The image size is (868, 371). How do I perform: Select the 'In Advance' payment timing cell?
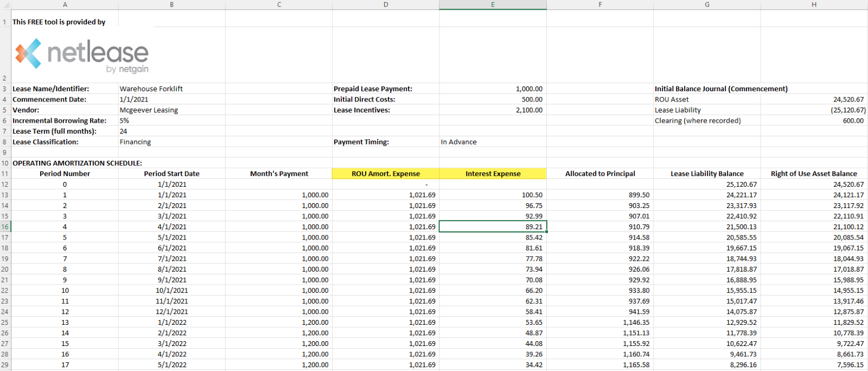click(493, 142)
